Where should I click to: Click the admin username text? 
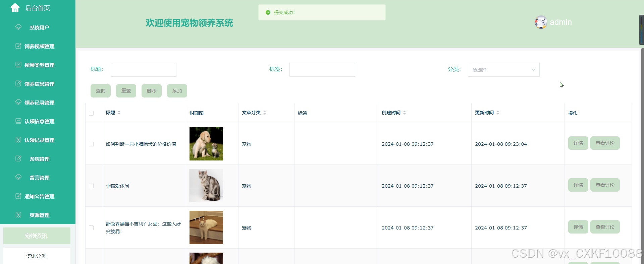[x=560, y=22]
